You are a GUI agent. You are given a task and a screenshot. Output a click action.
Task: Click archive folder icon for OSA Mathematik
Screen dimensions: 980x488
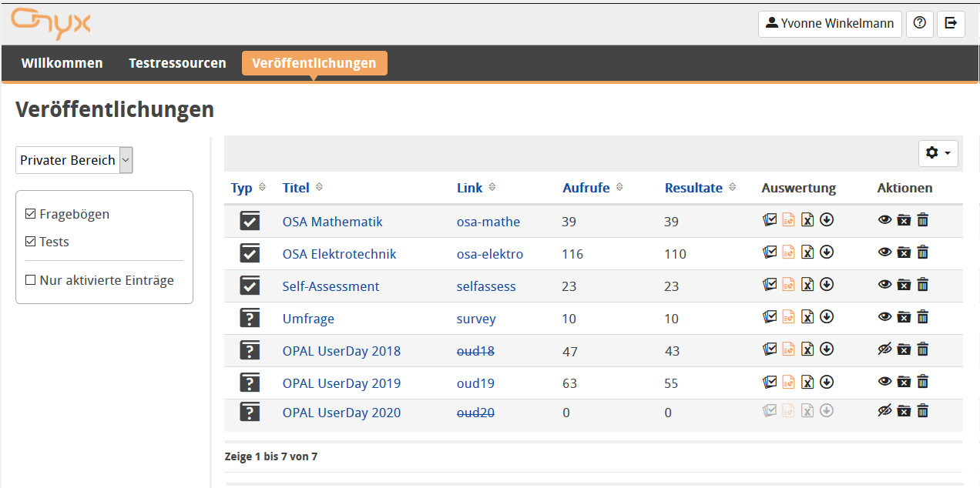(x=904, y=220)
